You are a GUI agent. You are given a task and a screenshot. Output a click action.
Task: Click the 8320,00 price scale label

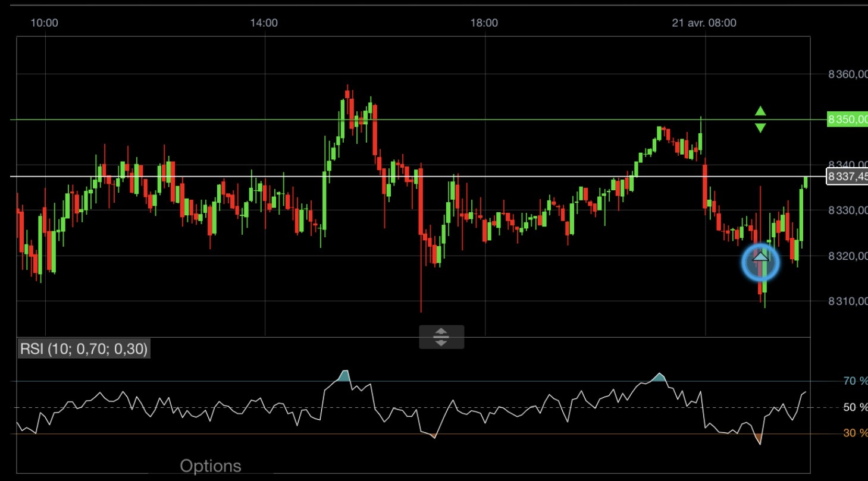click(848, 256)
